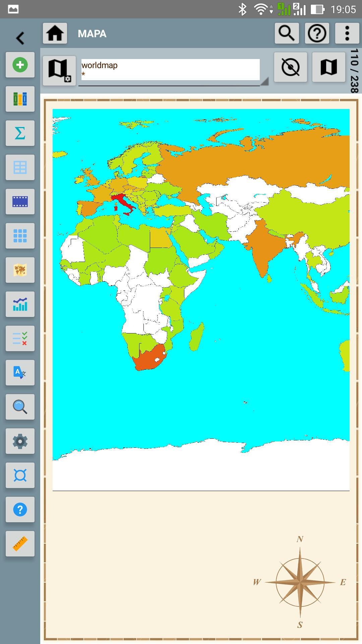Open the three-dot overflow menu
The height and width of the screenshot is (644, 362).
tap(347, 33)
